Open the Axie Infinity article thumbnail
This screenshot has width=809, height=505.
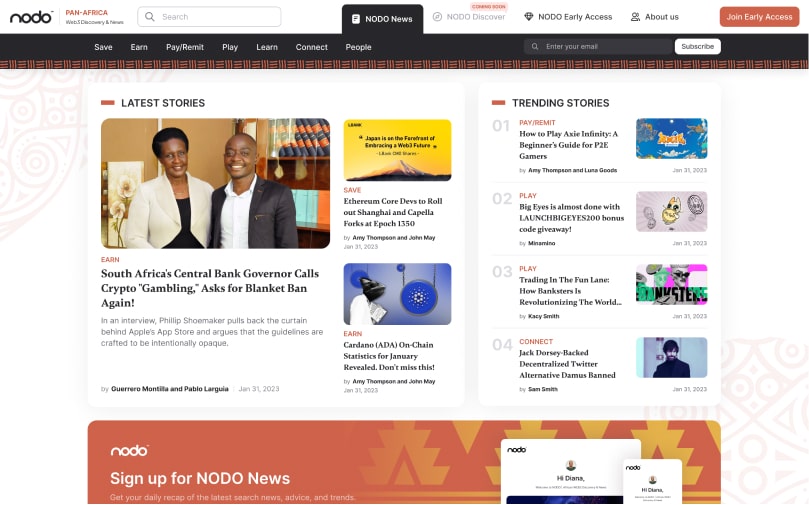pos(671,139)
